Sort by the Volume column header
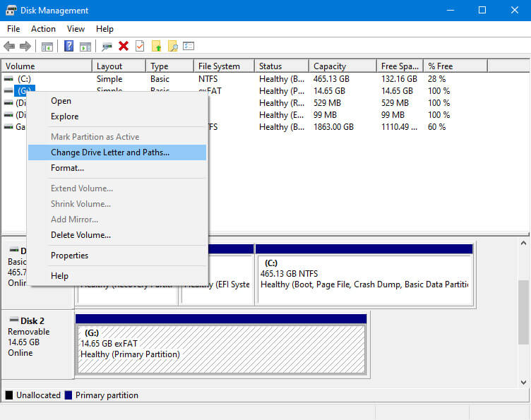 pos(47,66)
